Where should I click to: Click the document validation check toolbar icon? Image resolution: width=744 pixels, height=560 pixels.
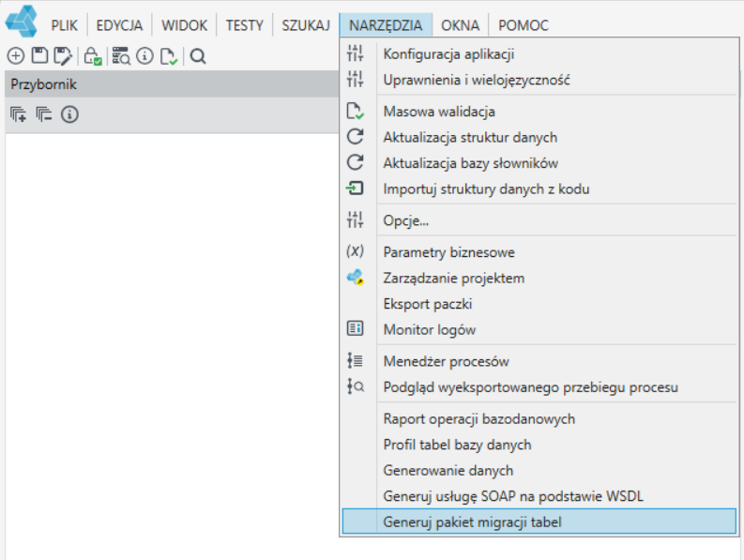169,56
